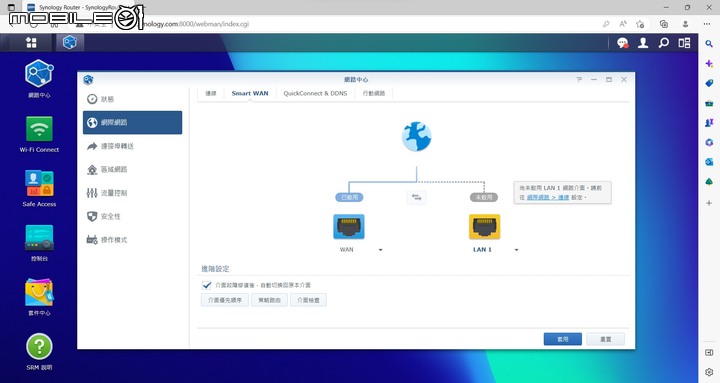The width and height of the screenshot is (720, 383).
Task: Click the swap interfaces arrows icon
Action: tap(416, 197)
